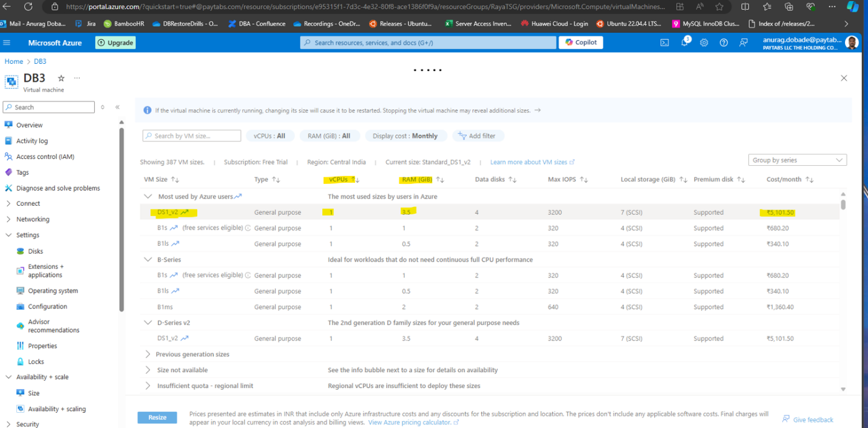868x428 pixels.
Task: Open Diagnose and solve problems
Action: 58,188
